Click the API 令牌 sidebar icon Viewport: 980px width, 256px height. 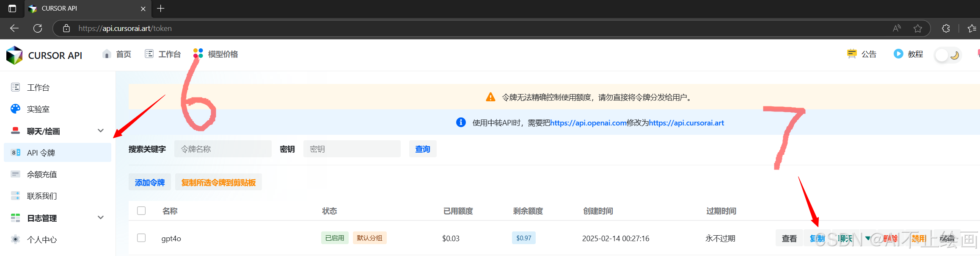point(16,153)
